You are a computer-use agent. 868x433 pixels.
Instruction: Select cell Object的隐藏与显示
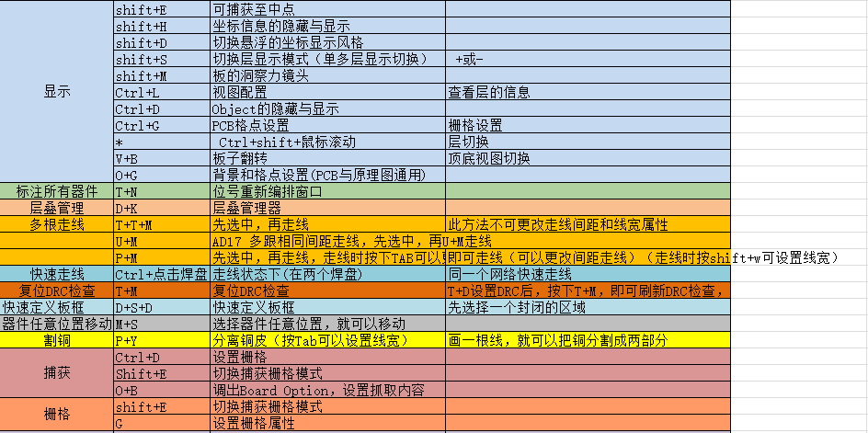pyautogui.click(x=327, y=108)
